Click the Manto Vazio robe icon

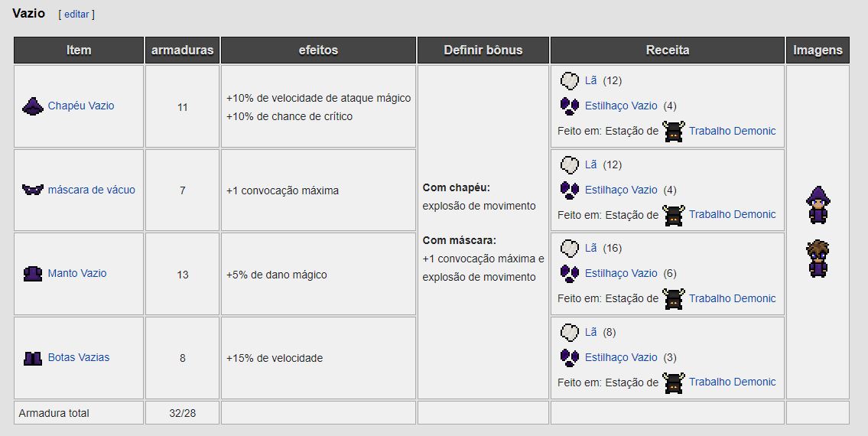click(33, 274)
